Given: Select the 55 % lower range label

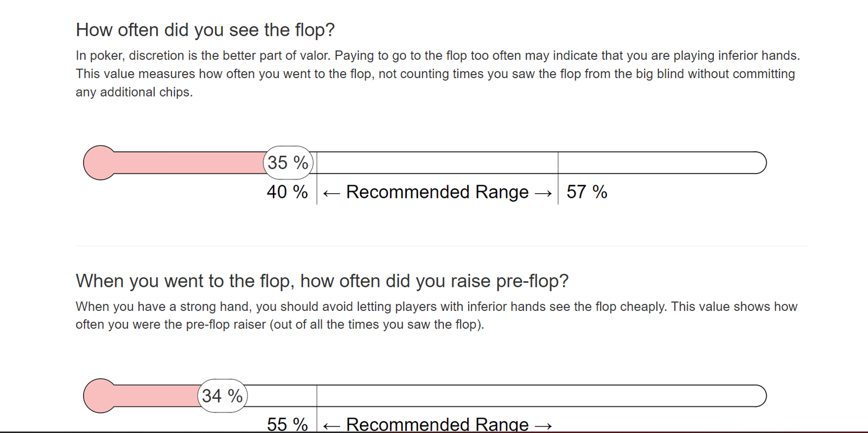Looking at the screenshot, I should tap(288, 424).
